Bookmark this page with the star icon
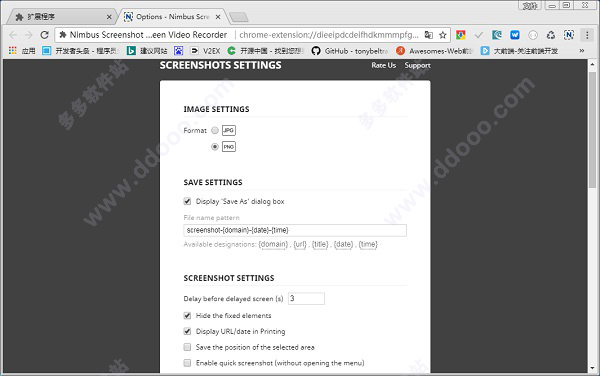 (x=443, y=35)
